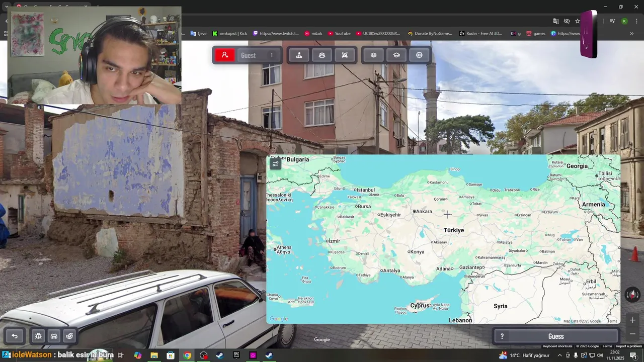Open the leaderboard podium icon in toolbar
Viewport: 644px width, 362px height.
[x=299, y=55]
